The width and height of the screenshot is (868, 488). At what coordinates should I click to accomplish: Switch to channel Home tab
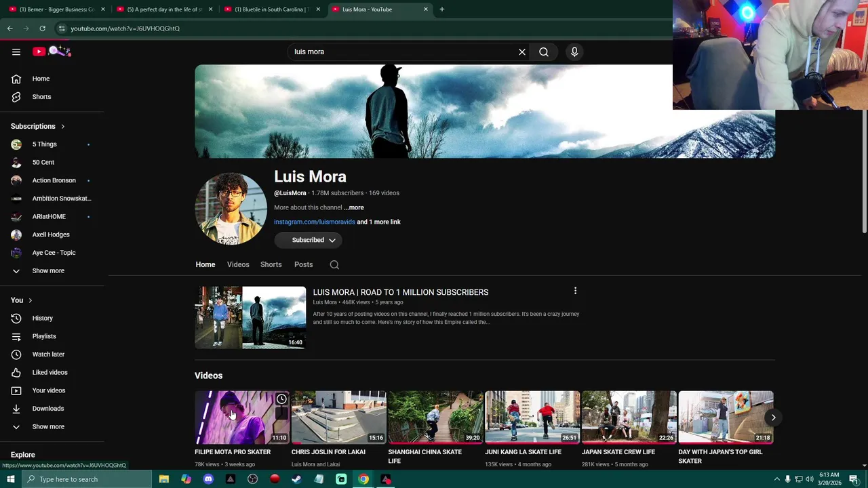pos(205,264)
